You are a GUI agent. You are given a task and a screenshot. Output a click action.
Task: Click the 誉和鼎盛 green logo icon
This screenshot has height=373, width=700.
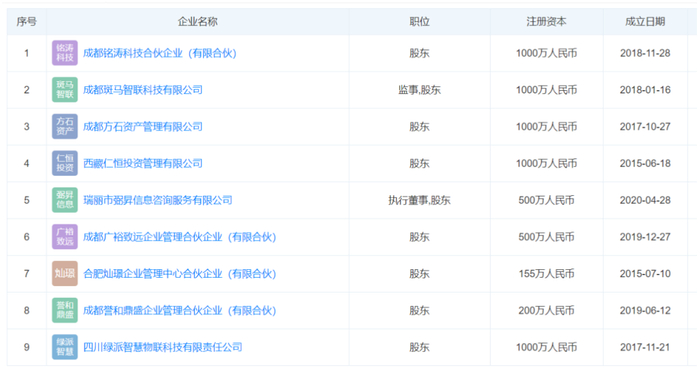(65, 311)
